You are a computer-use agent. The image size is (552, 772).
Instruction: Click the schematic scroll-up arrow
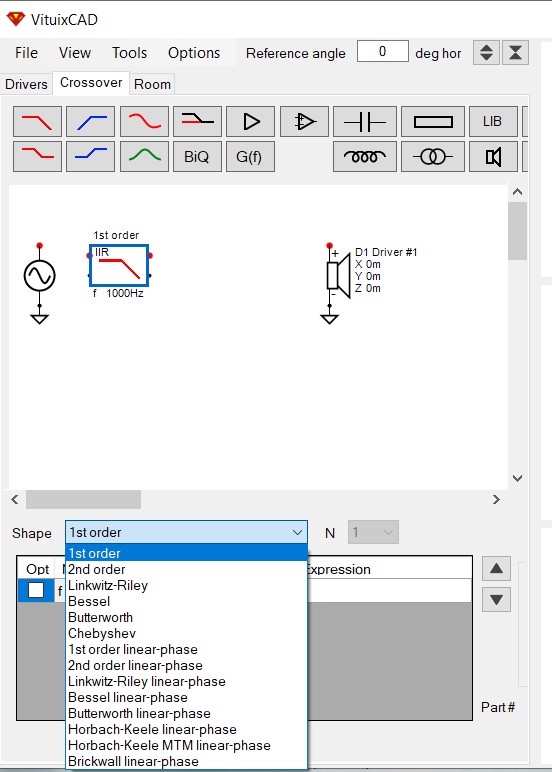(x=518, y=192)
